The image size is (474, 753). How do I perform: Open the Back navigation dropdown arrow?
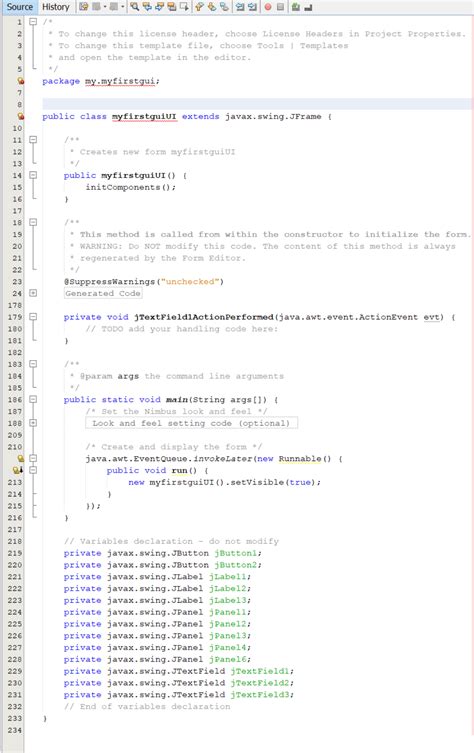pos(105,7)
